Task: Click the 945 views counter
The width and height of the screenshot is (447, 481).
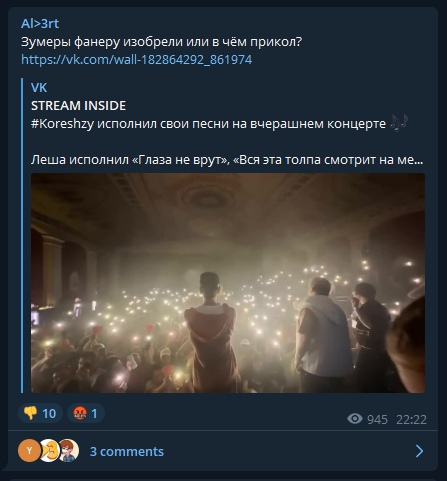Action: point(377,419)
